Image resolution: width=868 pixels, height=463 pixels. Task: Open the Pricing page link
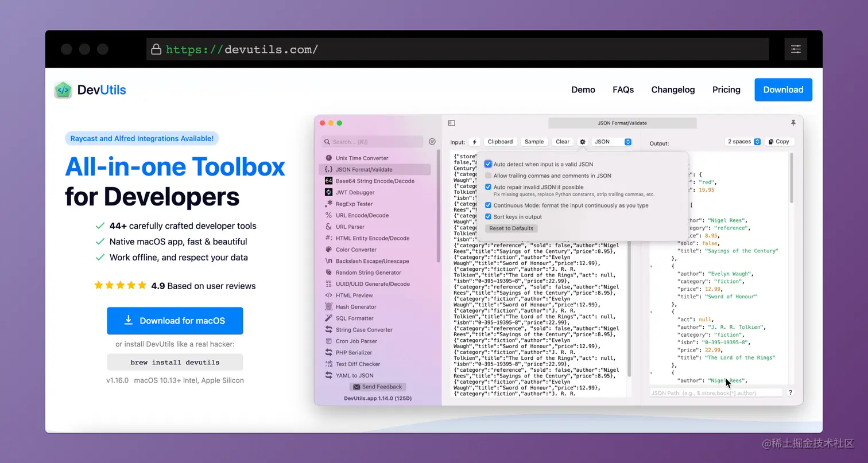coord(726,90)
